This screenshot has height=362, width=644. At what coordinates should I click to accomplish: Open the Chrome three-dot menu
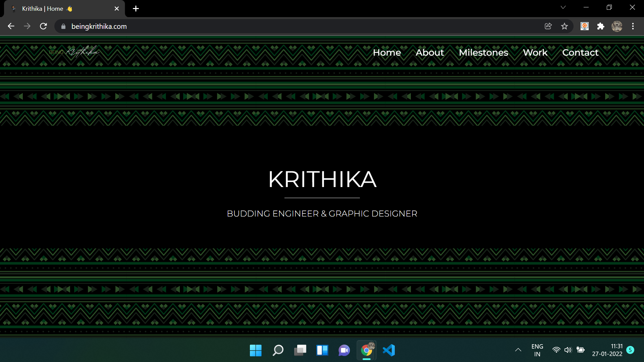(x=633, y=26)
